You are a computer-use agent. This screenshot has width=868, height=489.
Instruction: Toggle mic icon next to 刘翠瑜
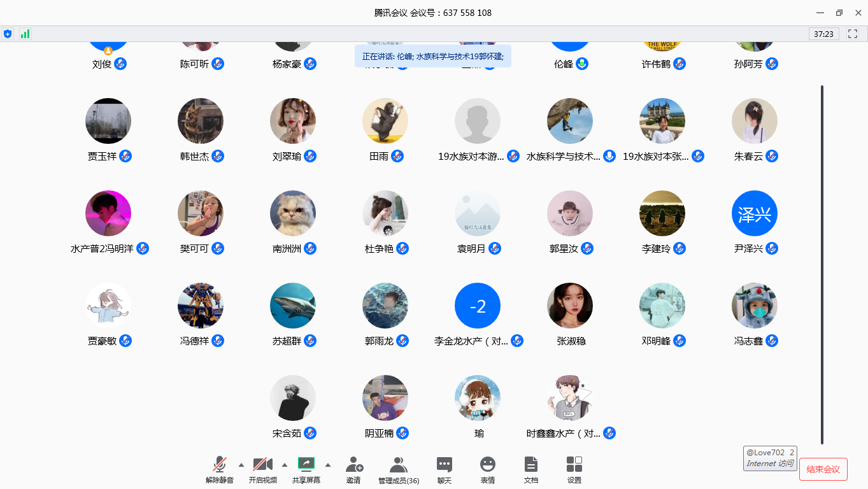pos(310,156)
